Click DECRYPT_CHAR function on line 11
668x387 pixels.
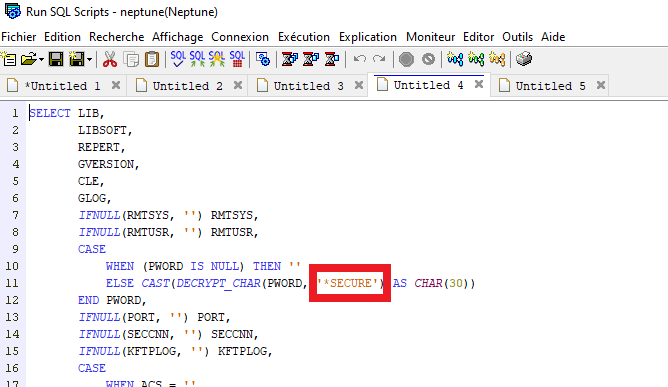218,283
